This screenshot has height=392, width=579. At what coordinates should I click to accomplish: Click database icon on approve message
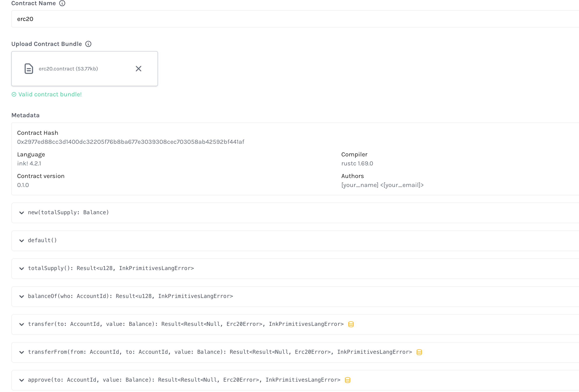347,380
